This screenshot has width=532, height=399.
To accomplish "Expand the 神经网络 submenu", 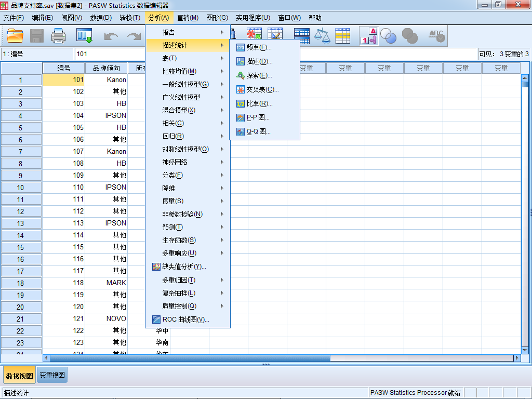I will click(x=188, y=162).
